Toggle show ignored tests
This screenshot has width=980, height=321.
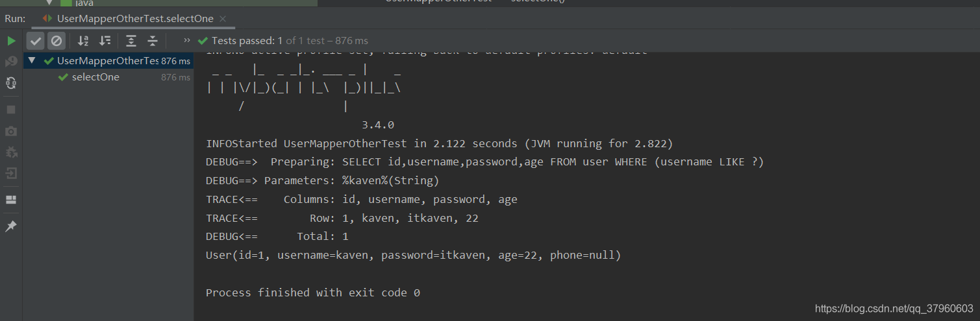point(57,41)
